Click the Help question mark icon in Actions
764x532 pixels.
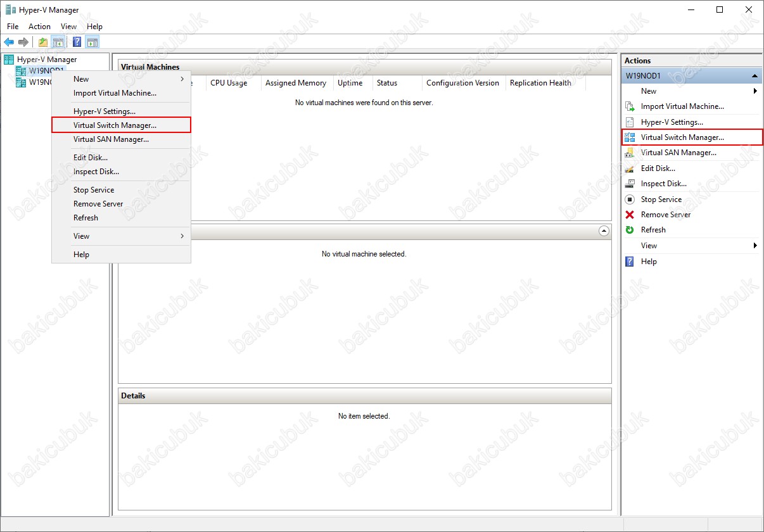tap(630, 262)
